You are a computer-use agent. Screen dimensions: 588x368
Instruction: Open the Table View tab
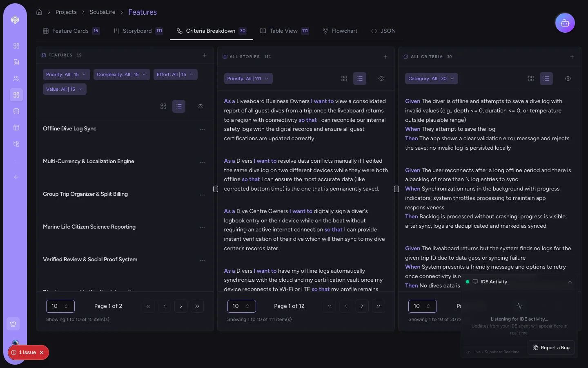[x=283, y=31]
